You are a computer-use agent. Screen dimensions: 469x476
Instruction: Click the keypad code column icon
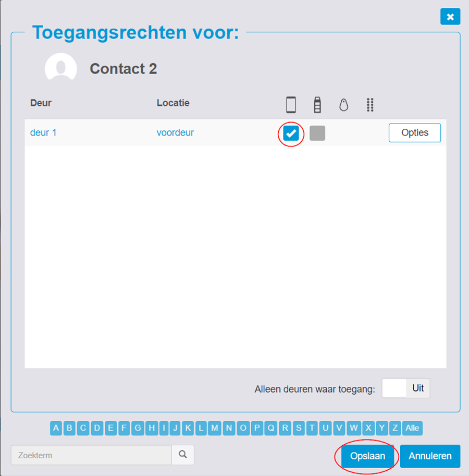point(370,105)
